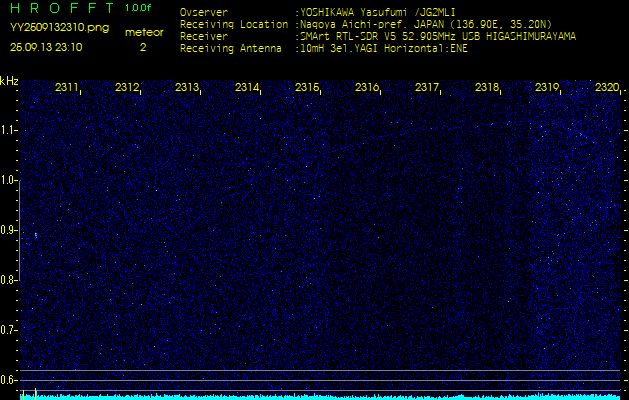Click the version number 1.00f
The width and height of the screenshot is (629, 400).
139,8
